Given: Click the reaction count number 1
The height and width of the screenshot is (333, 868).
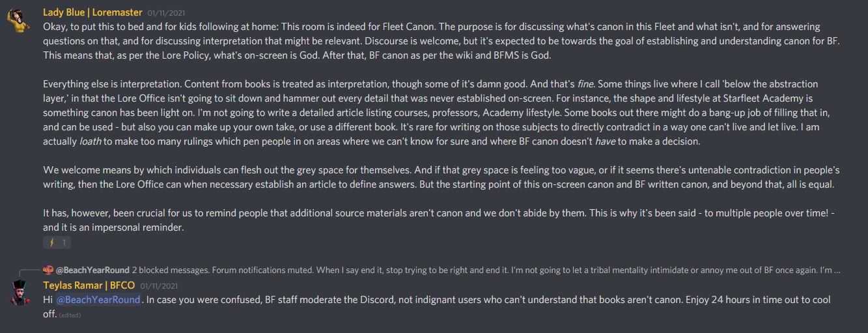Looking at the screenshot, I should pos(64,242).
